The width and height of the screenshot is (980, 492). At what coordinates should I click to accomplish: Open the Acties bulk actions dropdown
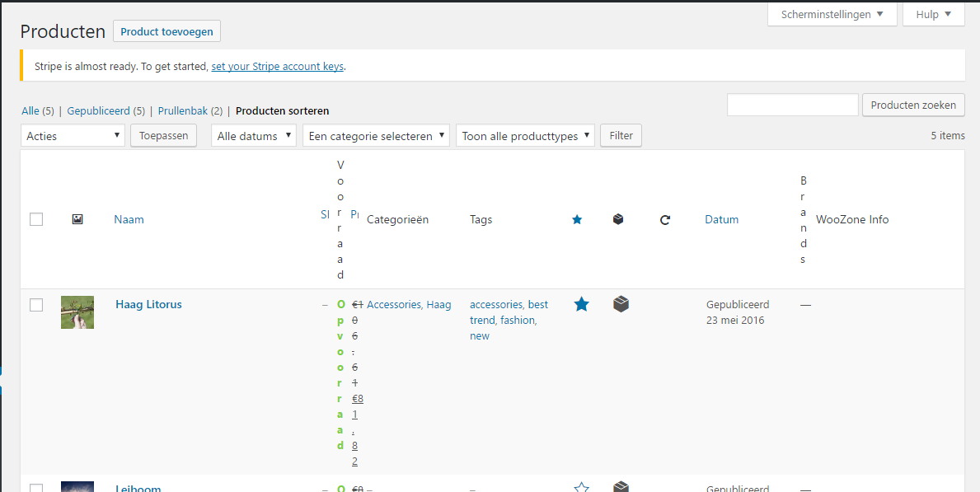click(73, 136)
